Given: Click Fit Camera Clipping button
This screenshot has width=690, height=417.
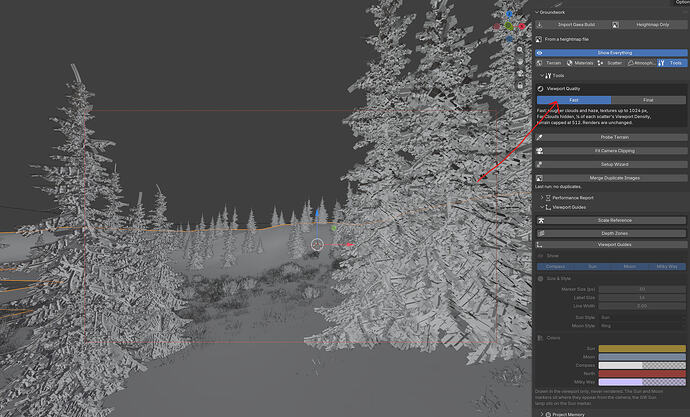Looking at the screenshot, I should [x=611, y=151].
